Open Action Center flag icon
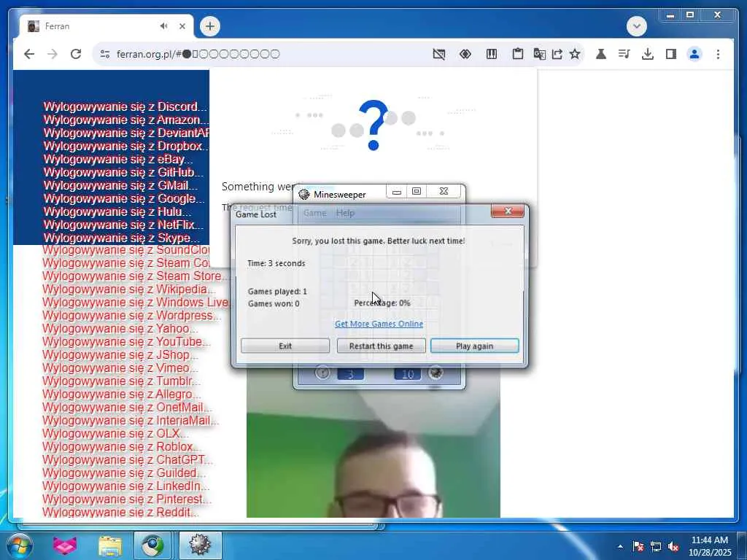The width and height of the screenshot is (747, 560). [638, 547]
